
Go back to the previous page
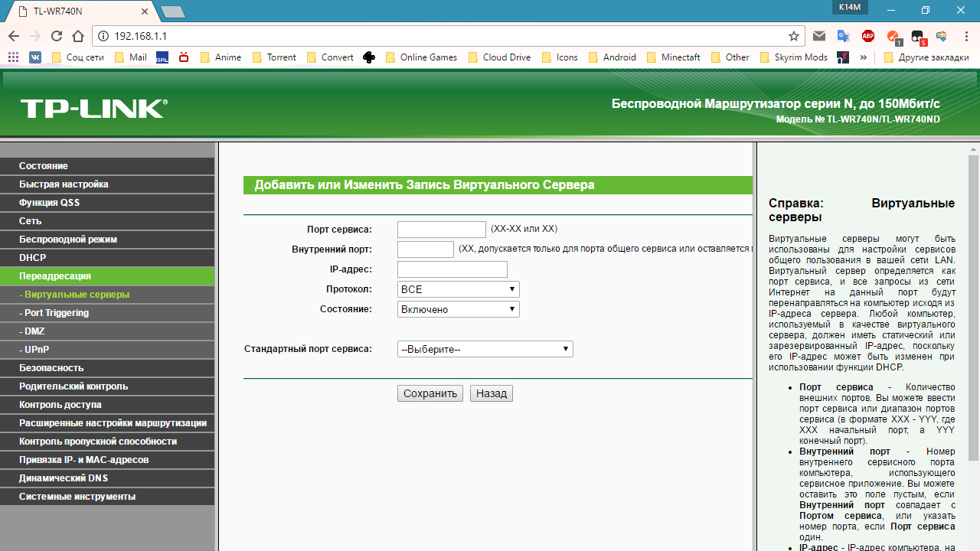point(14,36)
